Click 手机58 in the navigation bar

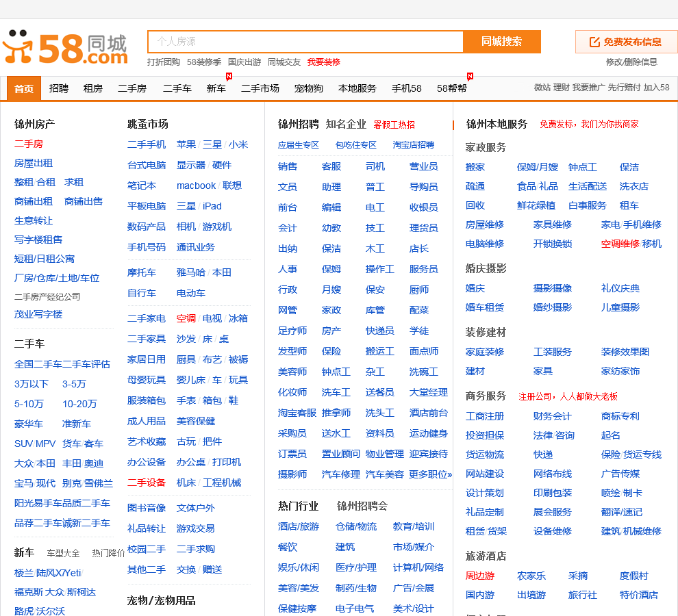click(x=406, y=88)
